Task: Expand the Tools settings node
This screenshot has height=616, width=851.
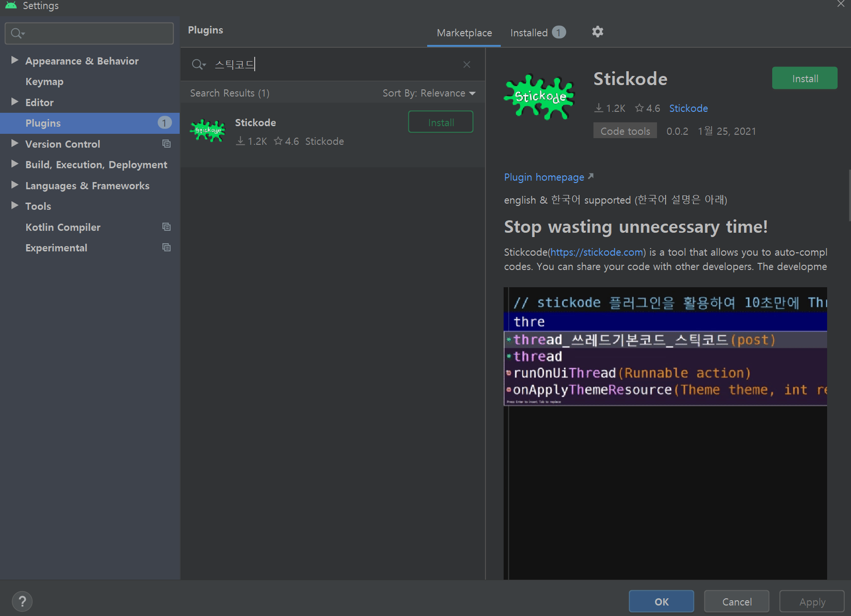Action: pos(15,205)
